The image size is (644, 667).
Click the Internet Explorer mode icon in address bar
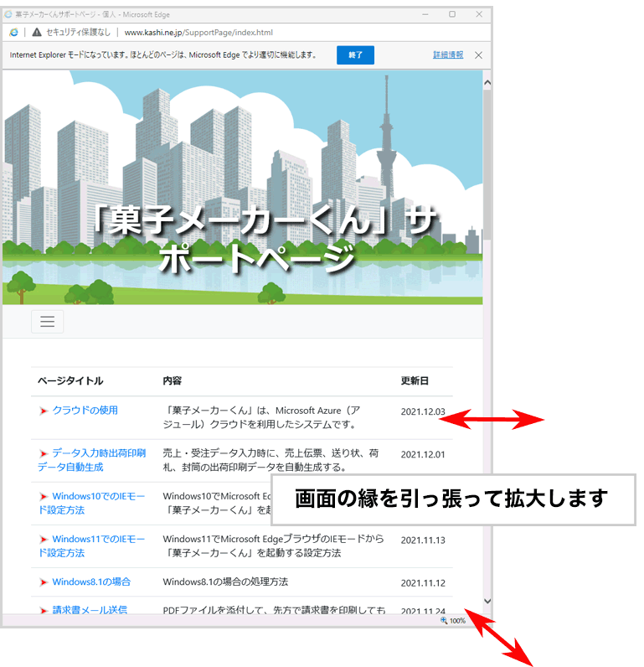[13, 33]
